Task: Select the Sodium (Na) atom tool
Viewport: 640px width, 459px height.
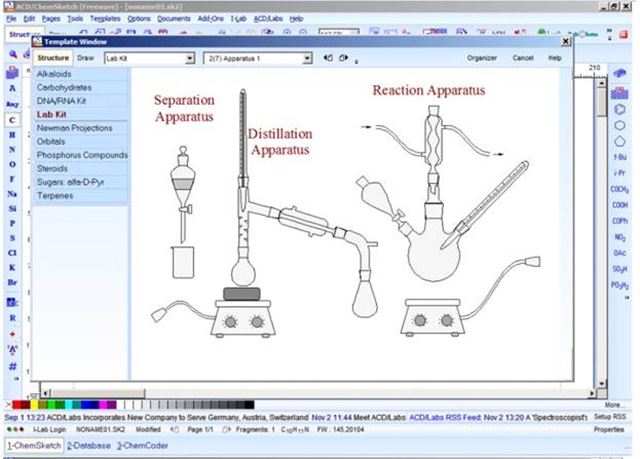Action: [12, 194]
